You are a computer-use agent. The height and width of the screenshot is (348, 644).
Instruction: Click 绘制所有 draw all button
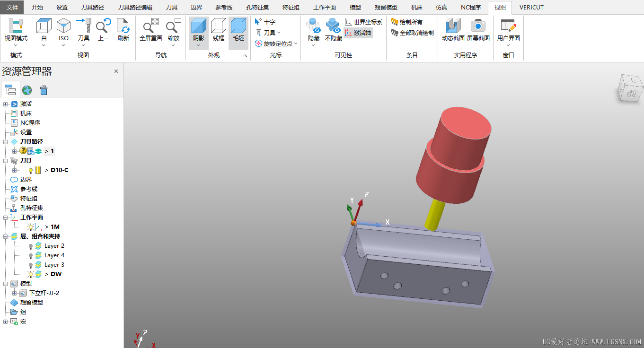(406, 22)
